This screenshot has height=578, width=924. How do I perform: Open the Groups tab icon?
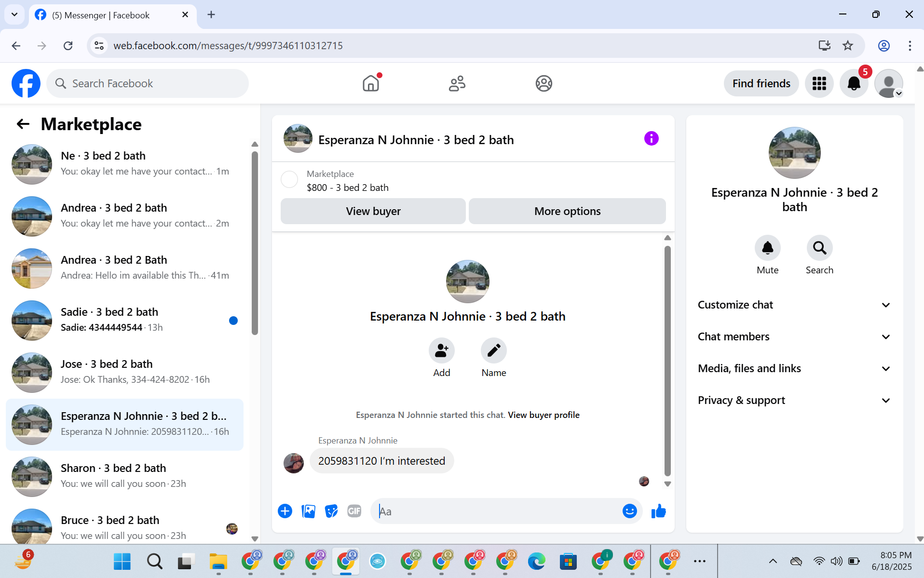point(544,83)
